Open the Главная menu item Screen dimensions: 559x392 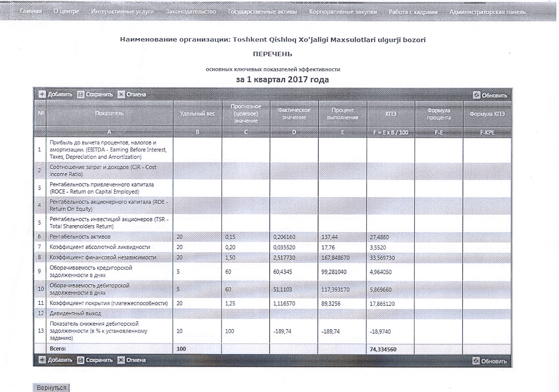(31, 11)
